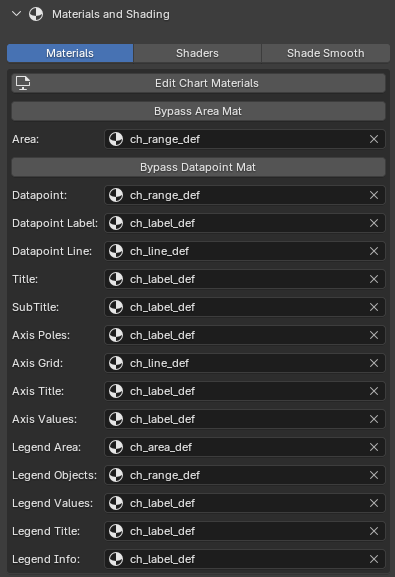
Task: Click material icon in Legend Objects field
Action: coord(116,475)
